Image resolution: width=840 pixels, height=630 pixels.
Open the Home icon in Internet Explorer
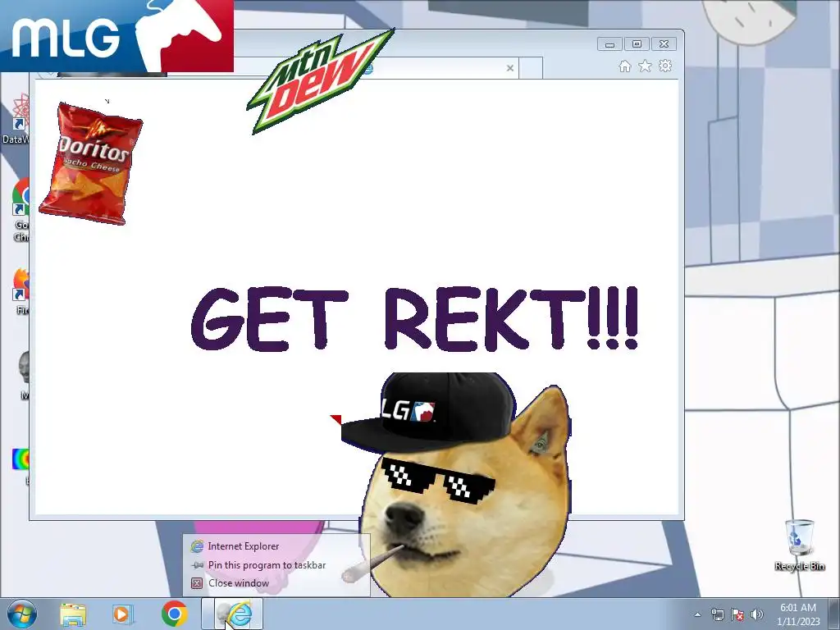point(624,66)
